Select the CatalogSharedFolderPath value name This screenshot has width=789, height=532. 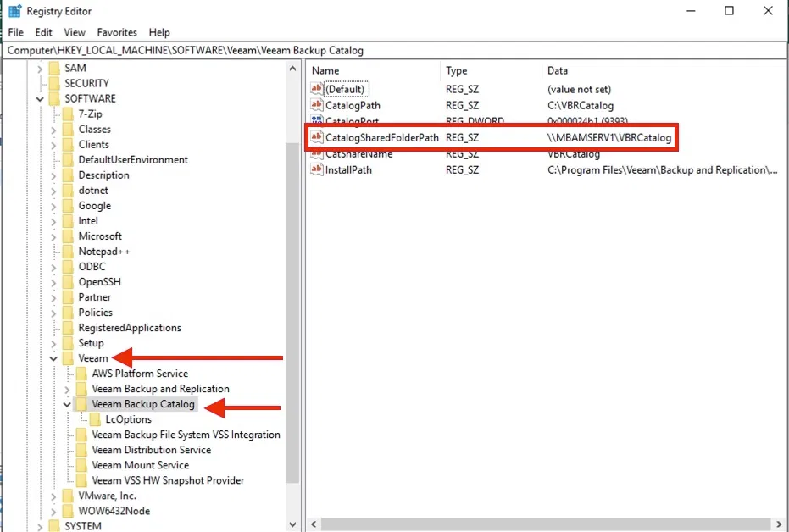pyautogui.click(x=382, y=138)
